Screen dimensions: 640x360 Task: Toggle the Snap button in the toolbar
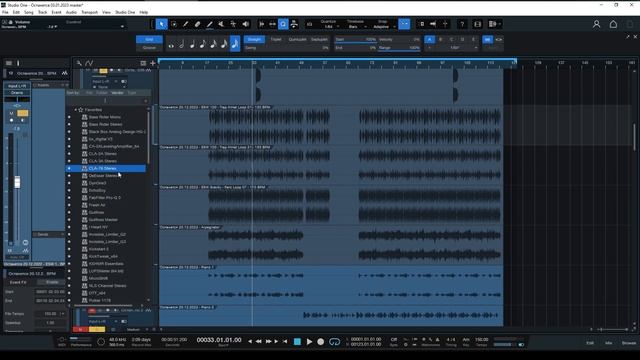[404, 24]
